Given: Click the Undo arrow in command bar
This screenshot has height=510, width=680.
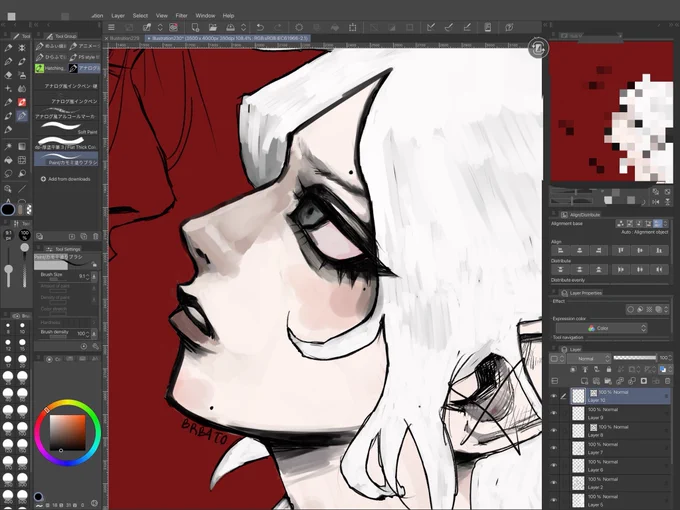Looking at the screenshot, I should [260, 27].
